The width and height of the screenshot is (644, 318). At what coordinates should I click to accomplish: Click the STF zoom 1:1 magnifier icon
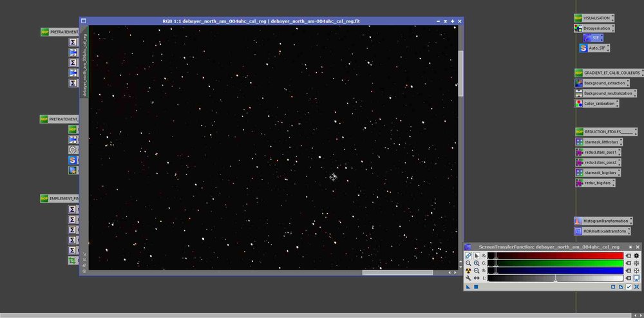[x=468, y=263]
